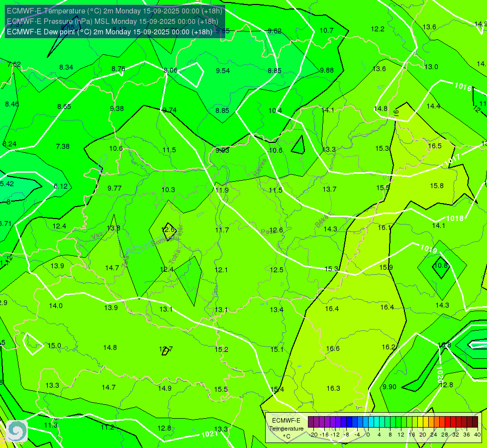
Task: Click the 1017 isobar label
Action: [452, 161]
